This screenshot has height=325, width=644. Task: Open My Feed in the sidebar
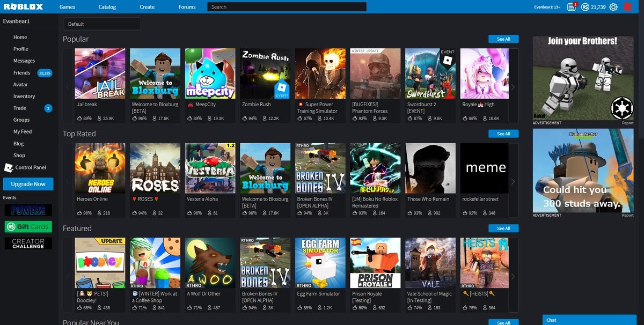click(23, 132)
